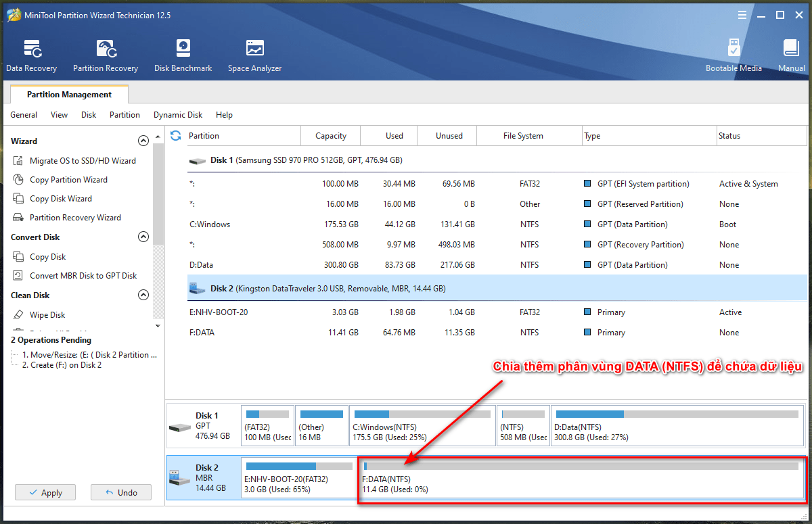Undo the last pending operation
Screen dimensions: 812x524
pos(121,493)
